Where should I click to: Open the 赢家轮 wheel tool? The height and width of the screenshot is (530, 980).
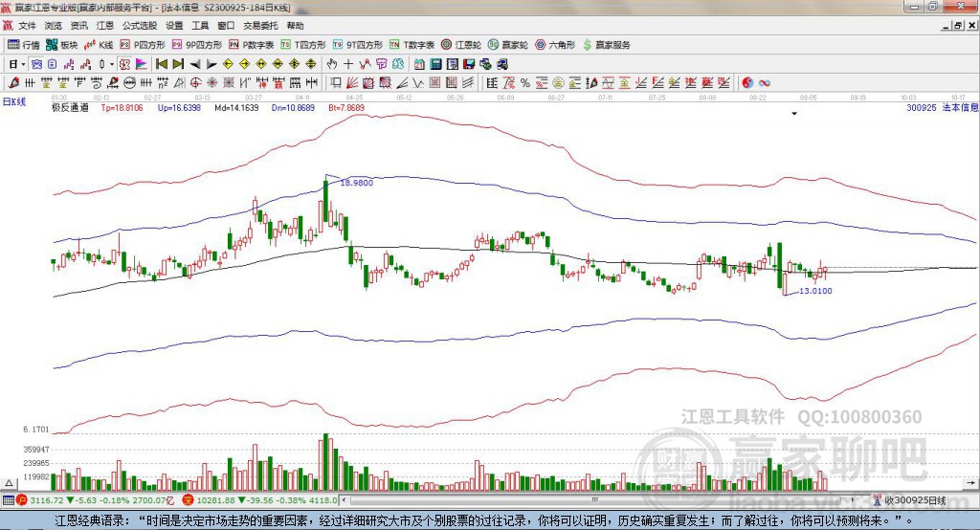(508, 45)
